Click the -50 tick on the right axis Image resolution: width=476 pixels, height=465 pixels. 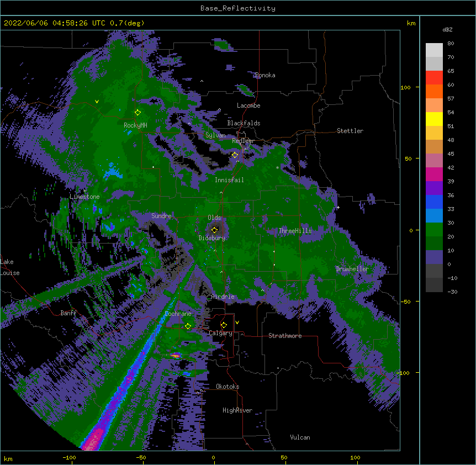coord(405,302)
